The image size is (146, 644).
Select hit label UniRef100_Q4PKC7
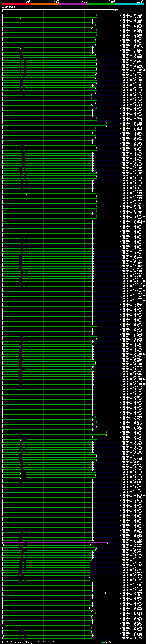[131, 565]
